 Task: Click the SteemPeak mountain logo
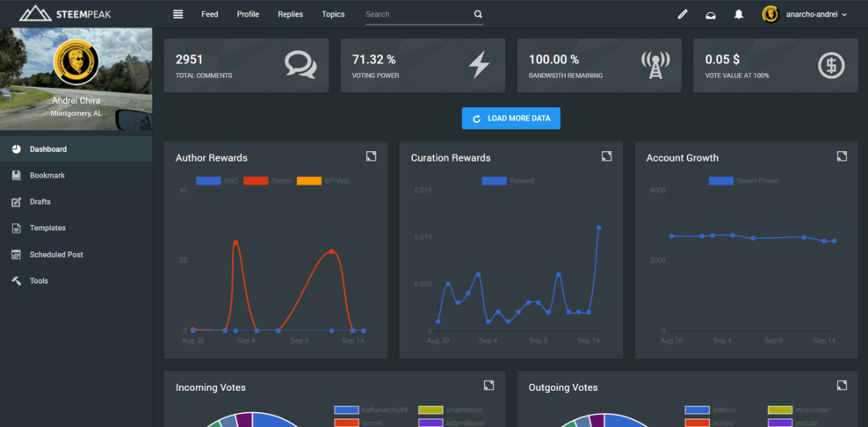point(35,13)
